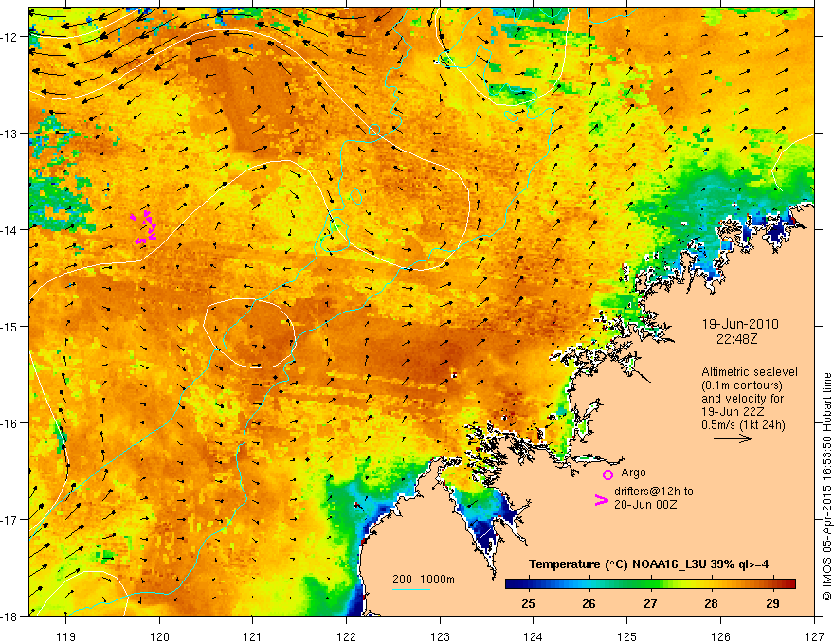The width and height of the screenshot is (834, 644).
Task: Click the longitude axis label 124
Action: click(x=534, y=636)
